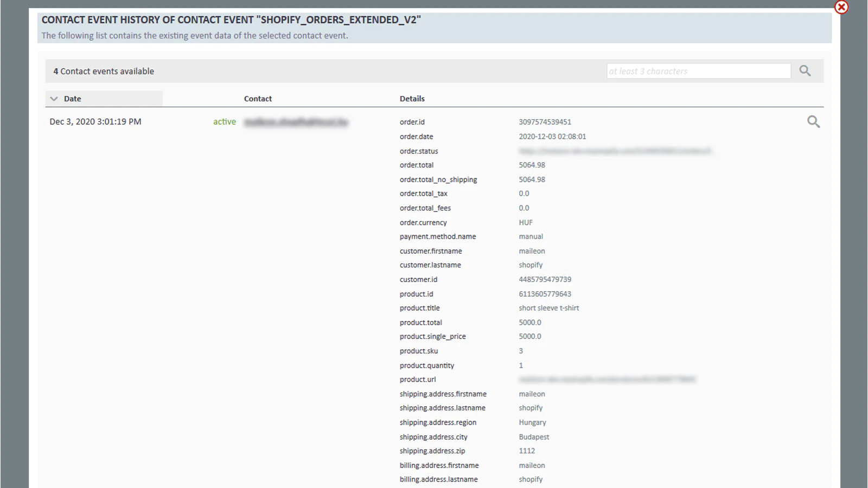The width and height of the screenshot is (868, 488).
Task: Click the order.currency value HUF
Action: [526, 222]
